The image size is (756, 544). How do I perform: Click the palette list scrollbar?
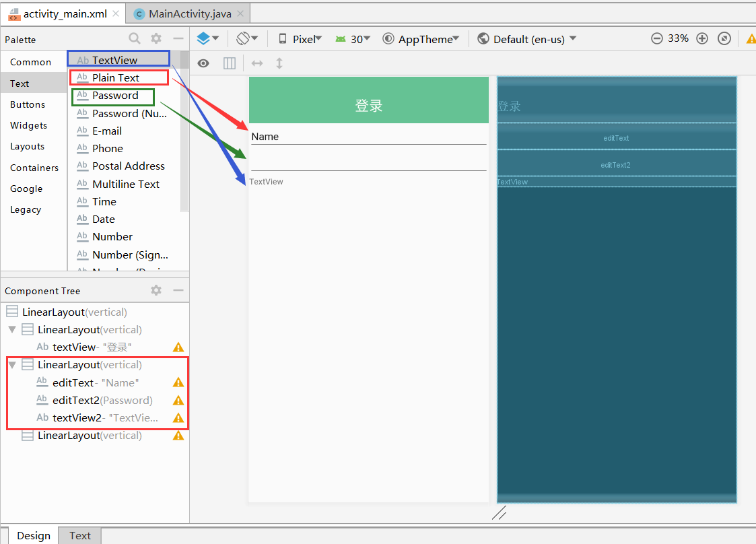point(184,131)
